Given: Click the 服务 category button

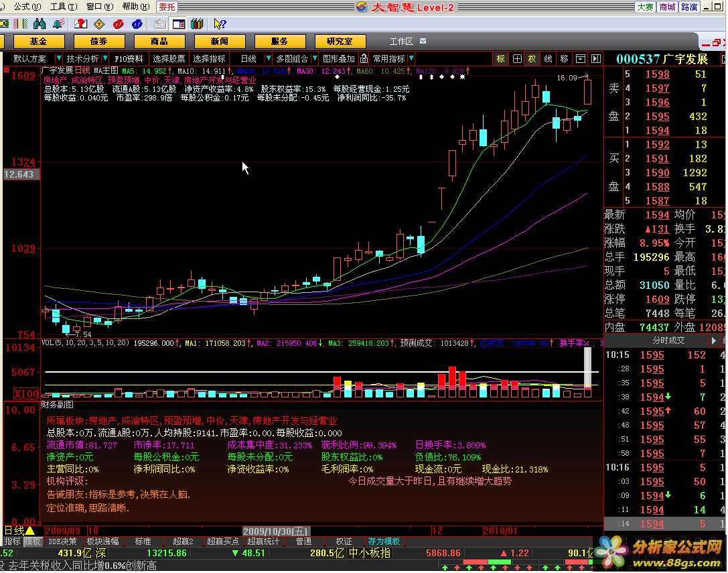Looking at the screenshot, I should 279,42.
